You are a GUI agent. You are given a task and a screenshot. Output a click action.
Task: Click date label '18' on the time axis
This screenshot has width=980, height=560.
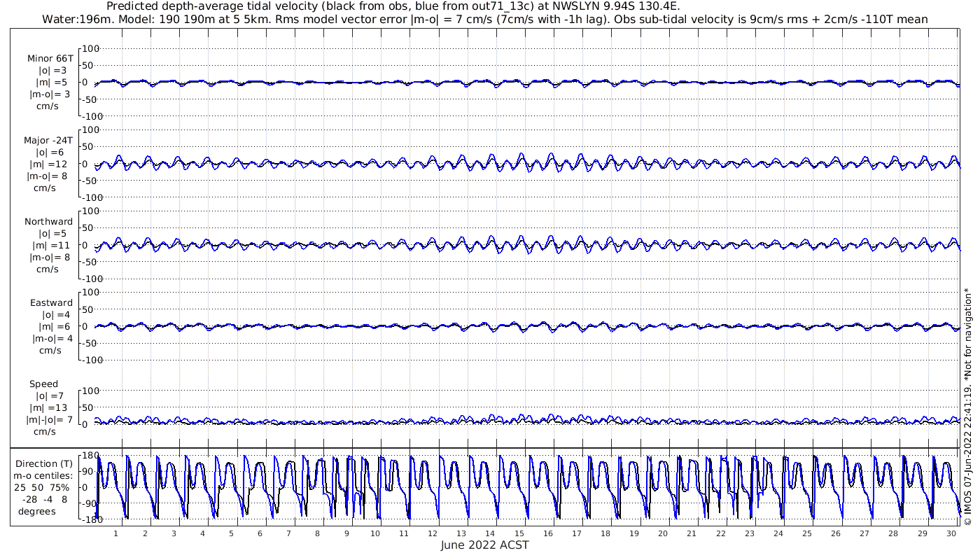point(605,533)
